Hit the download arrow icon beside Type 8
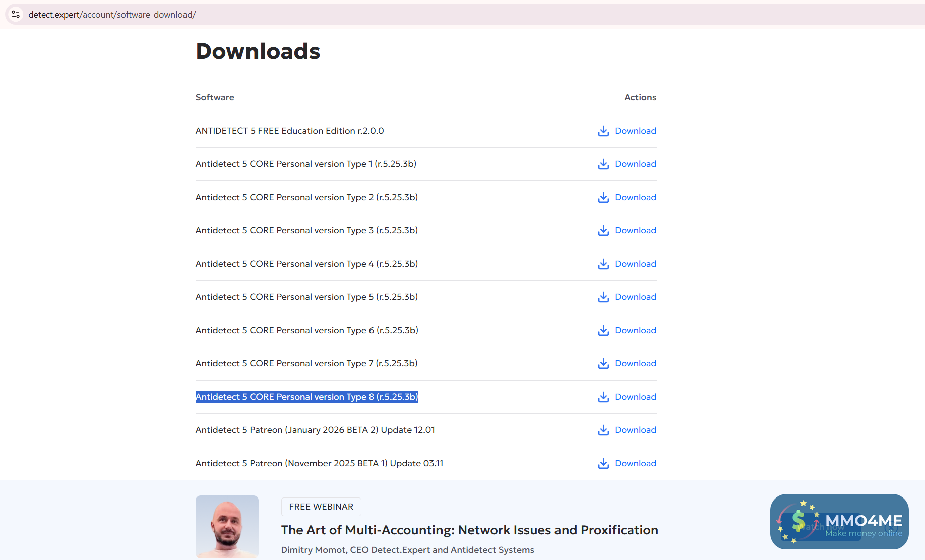 (x=603, y=397)
